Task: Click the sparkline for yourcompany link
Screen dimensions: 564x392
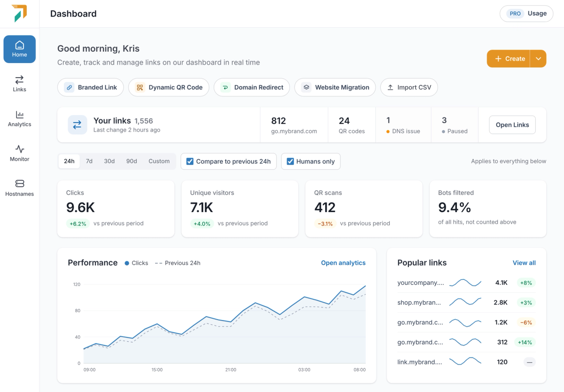Action: [465, 283]
